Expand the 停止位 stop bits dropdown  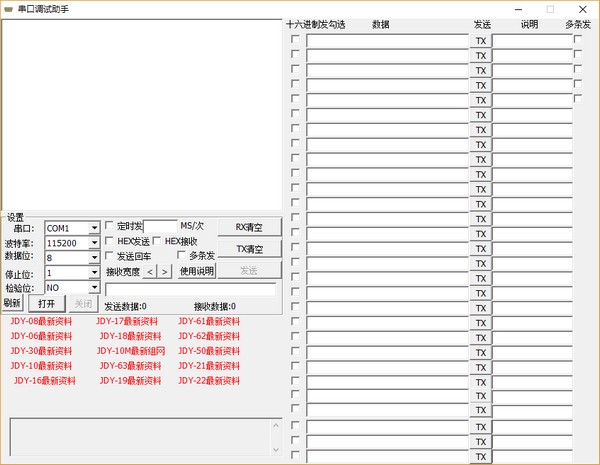pos(72,272)
